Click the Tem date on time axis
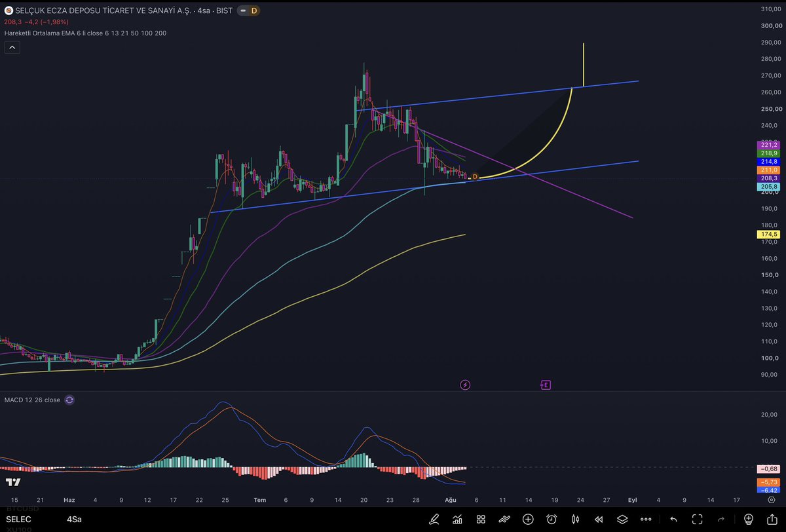This screenshot has height=532, width=786. click(259, 500)
